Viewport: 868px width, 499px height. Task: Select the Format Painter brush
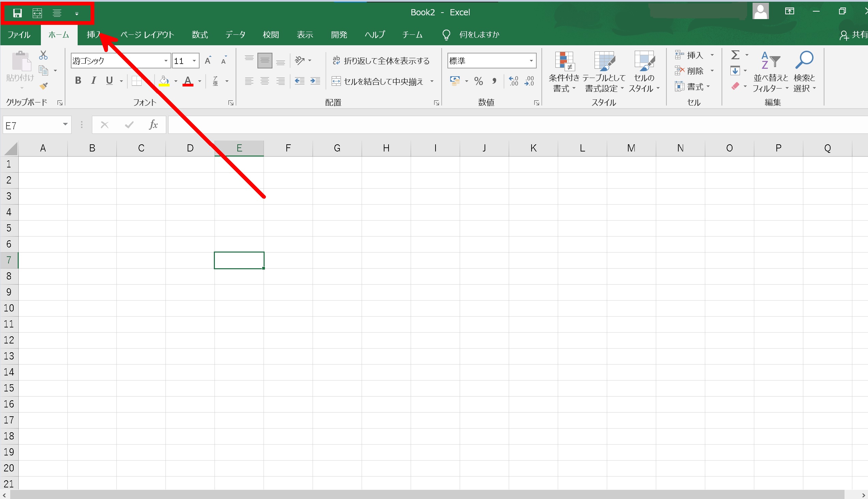coord(44,86)
